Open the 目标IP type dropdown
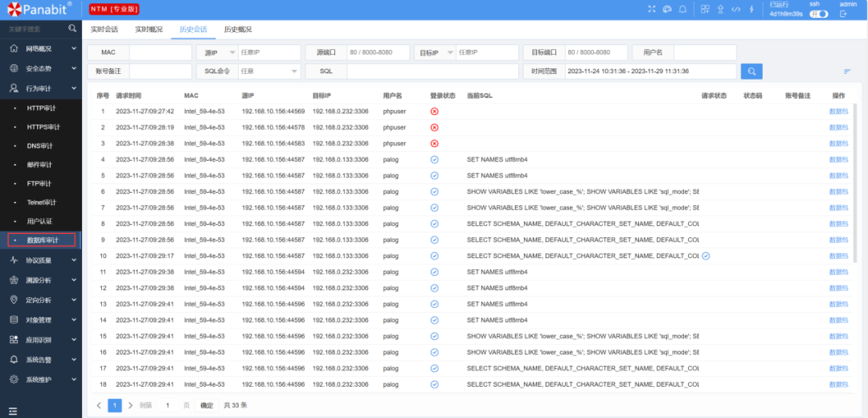The image size is (868, 418). [435, 52]
